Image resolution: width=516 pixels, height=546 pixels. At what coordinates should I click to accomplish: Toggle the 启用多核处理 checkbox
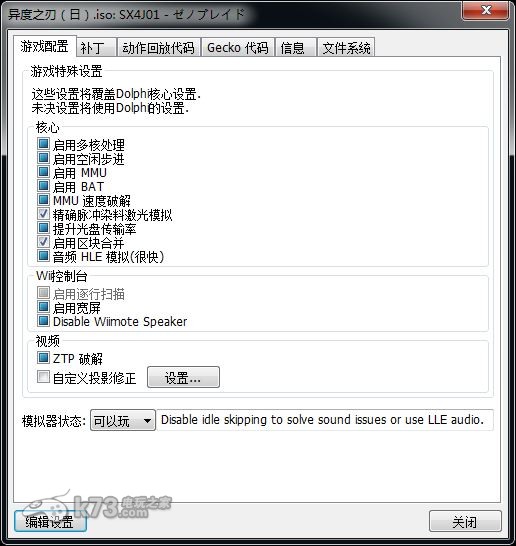[x=43, y=144]
